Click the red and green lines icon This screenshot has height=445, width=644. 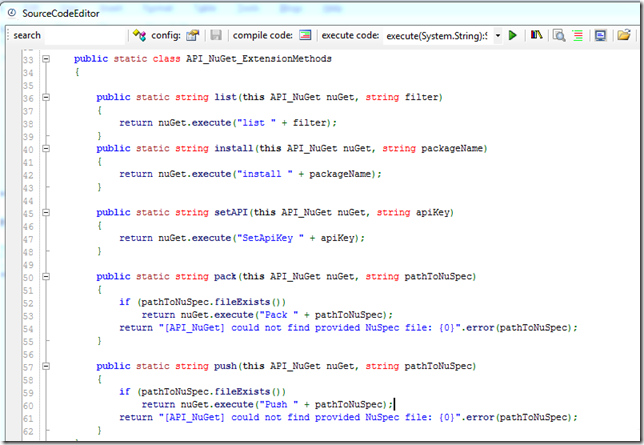tap(578, 36)
